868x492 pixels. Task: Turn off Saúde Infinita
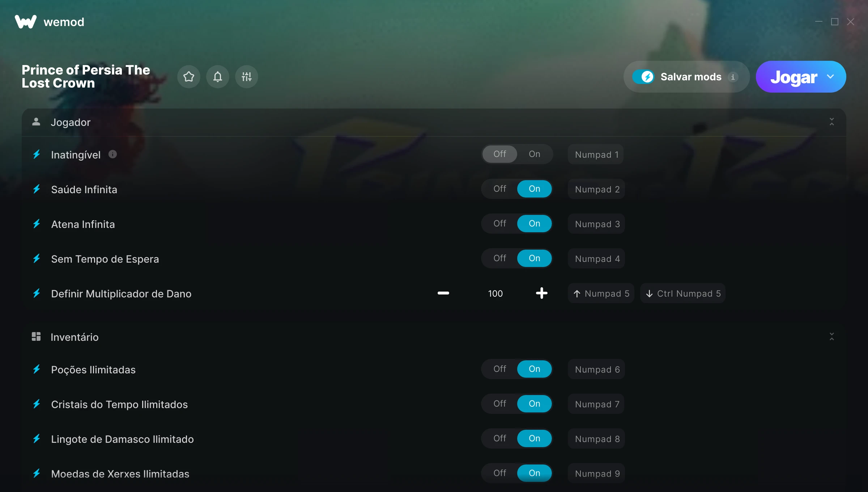point(499,189)
